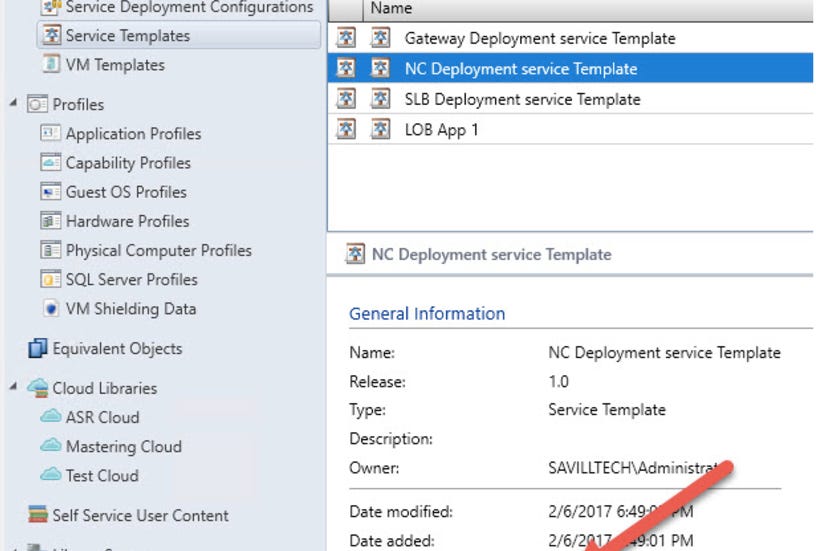Screen dimensions: 816x551
Task: Select ASR Cloud library
Action: coord(103,417)
